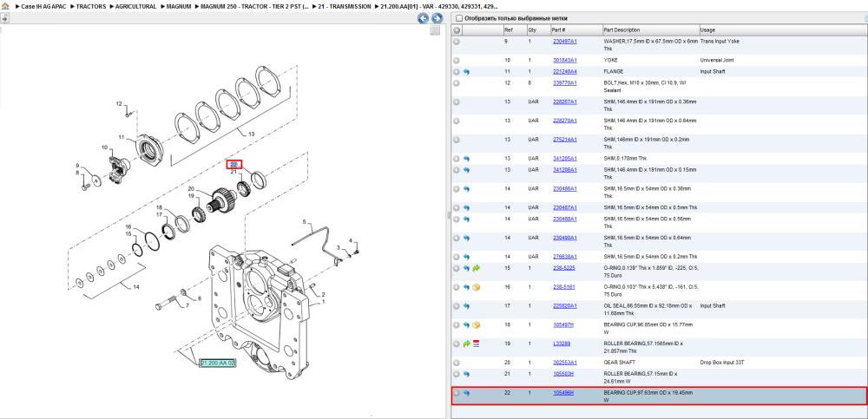This screenshot has height=419, width=868.
Task: Click red list icon in L33289 row
Action: [476, 344]
